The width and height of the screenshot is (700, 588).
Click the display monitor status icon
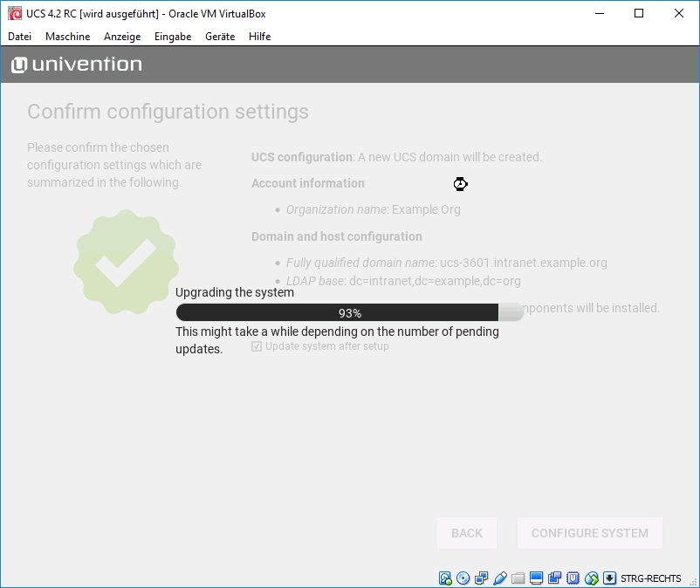click(536, 578)
